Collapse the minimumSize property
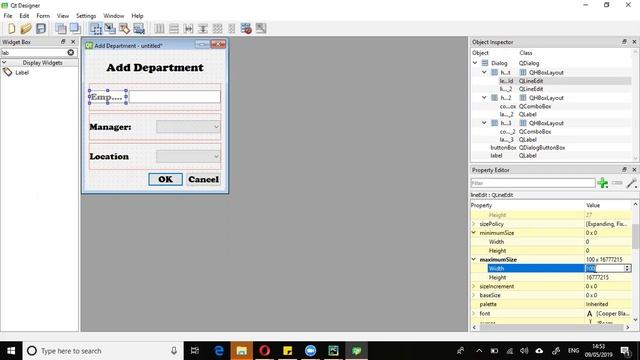Screen dimensions: 640x360 click(474, 233)
